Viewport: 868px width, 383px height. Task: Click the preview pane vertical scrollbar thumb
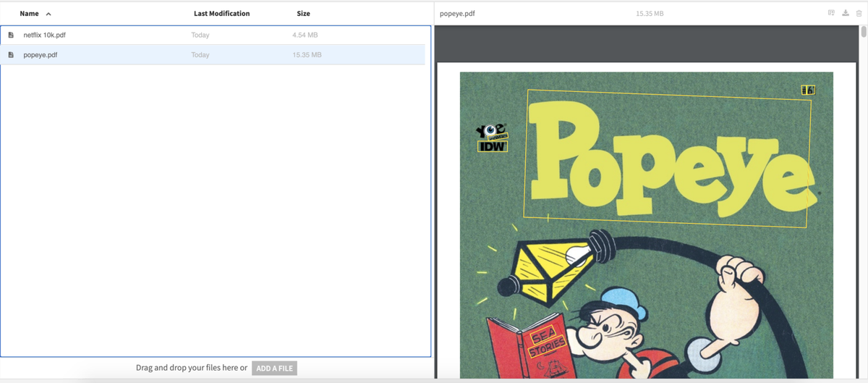tap(864, 32)
